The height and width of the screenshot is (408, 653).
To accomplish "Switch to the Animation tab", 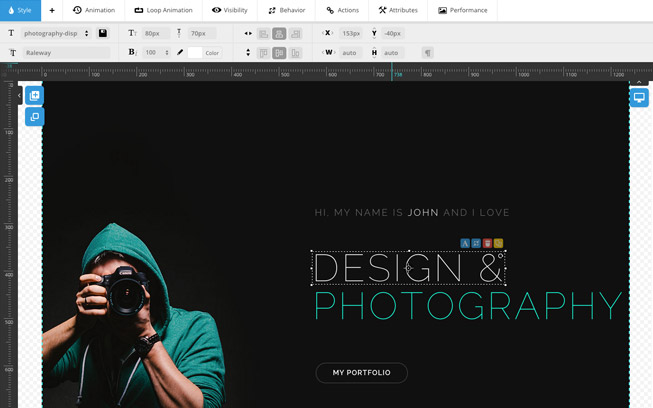I will [x=94, y=10].
